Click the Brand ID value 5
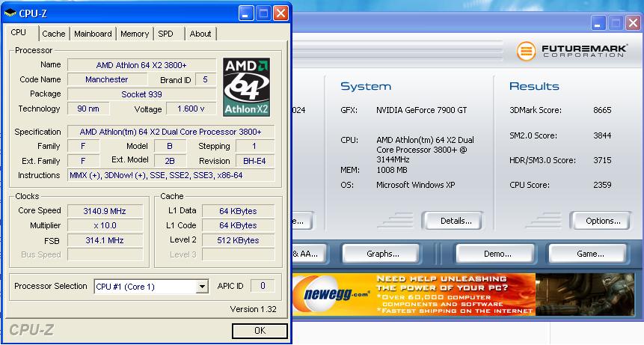644x345 pixels. [x=206, y=79]
